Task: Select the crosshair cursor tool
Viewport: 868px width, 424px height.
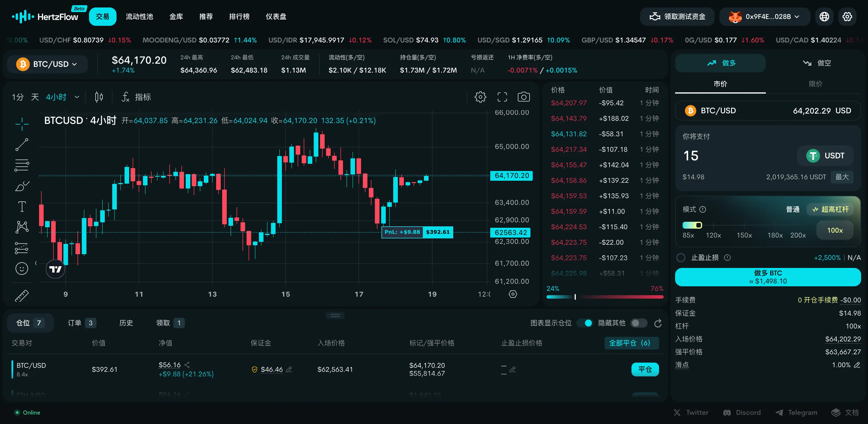Action: pyautogui.click(x=22, y=124)
